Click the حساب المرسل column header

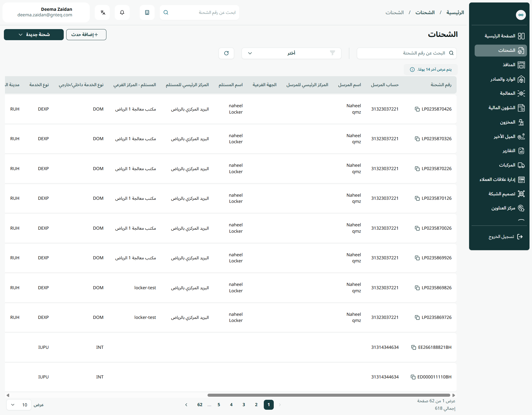pyautogui.click(x=385, y=85)
